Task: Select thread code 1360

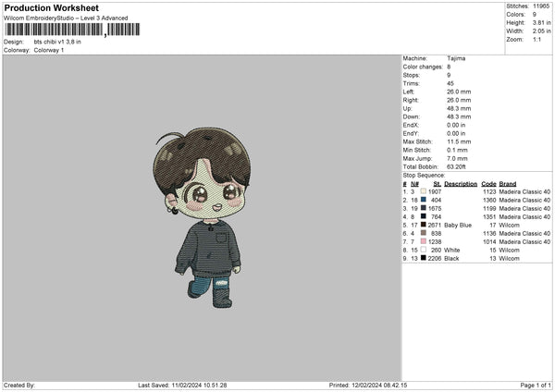Action: (x=489, y=201)
